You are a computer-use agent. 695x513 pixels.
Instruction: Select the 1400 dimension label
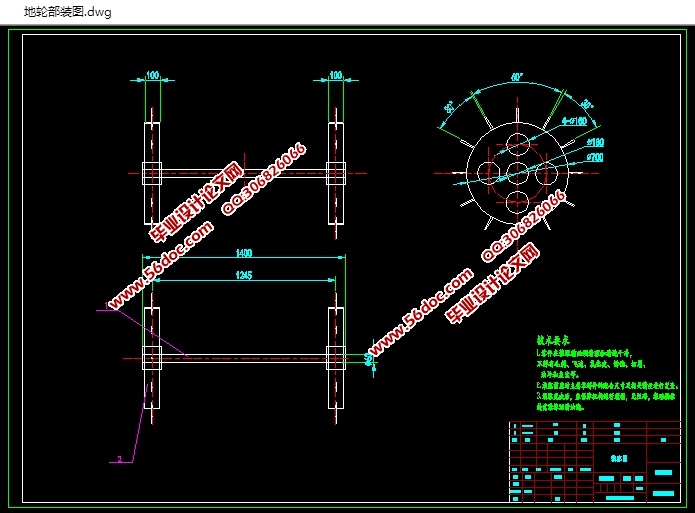coord(237,255)
